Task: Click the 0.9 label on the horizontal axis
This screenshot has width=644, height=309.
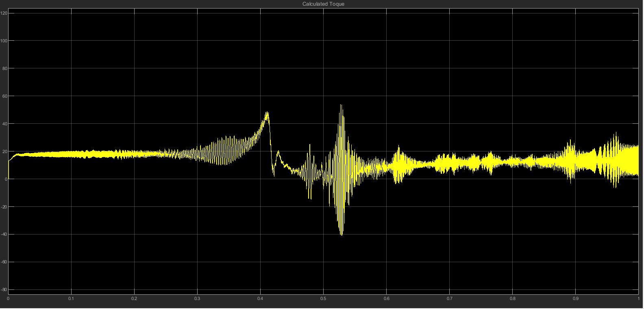Action: click(x=575, y=299)
